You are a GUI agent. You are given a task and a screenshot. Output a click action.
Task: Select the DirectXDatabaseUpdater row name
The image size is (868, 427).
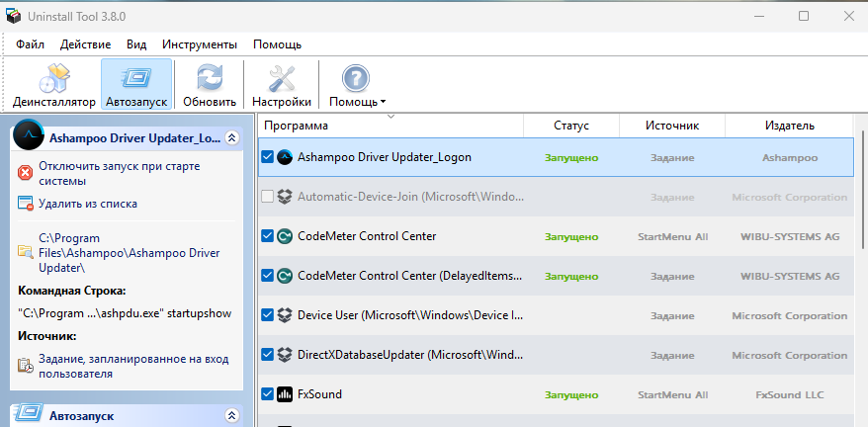[410, 355]
